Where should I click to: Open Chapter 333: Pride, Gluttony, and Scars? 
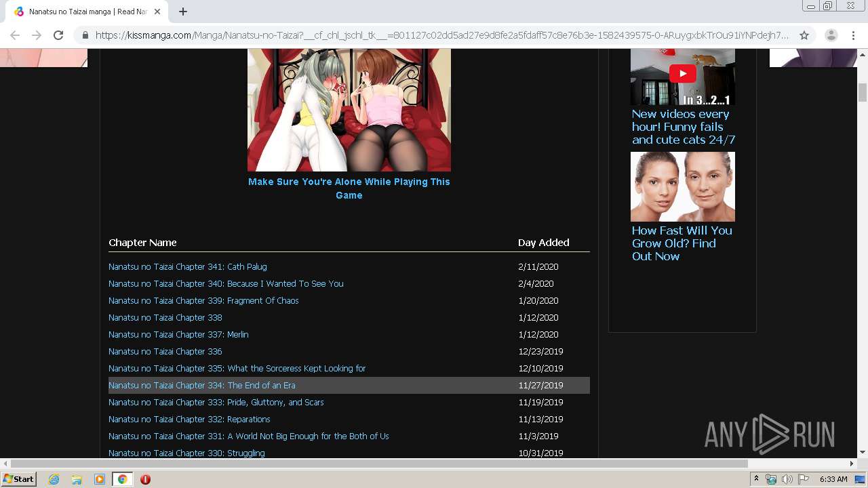(x=216, y=403)
